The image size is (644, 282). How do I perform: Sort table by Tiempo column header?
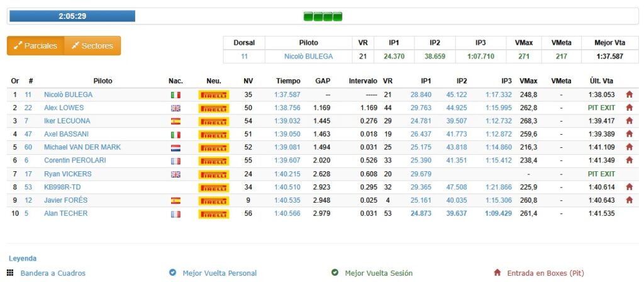tap(288, 81)
